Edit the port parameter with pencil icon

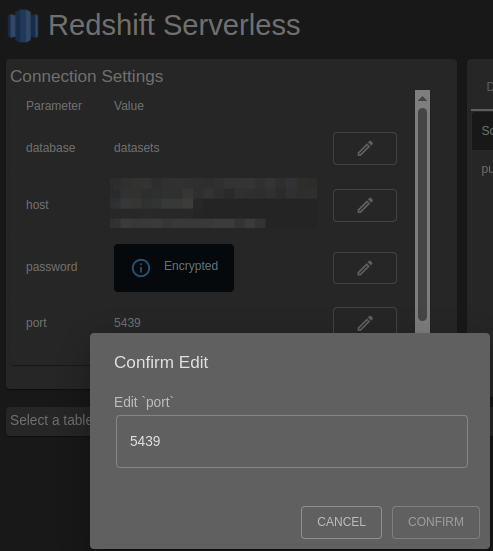click(x=365, y=320)
